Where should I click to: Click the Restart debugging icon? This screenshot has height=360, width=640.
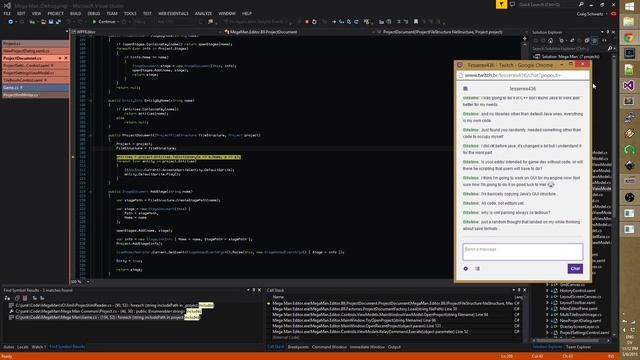click(x=314, y=22)
